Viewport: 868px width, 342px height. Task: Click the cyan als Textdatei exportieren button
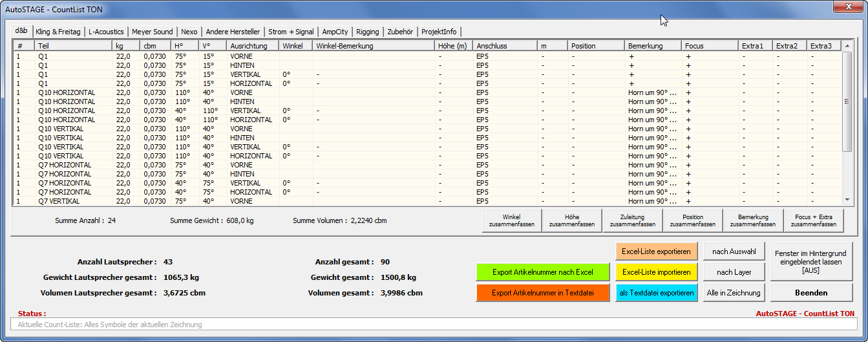[x=656, y=293]
